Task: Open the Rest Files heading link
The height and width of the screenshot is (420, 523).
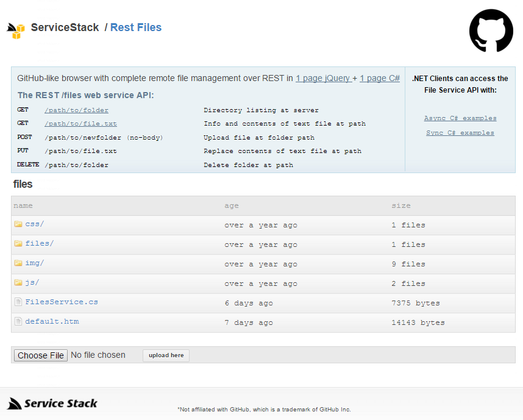Action: point(136,27)
